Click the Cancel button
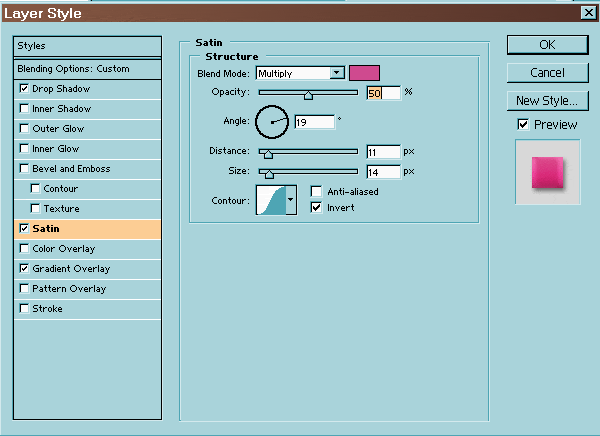Screen dimensions: 600x436 [x=547, y=73]
